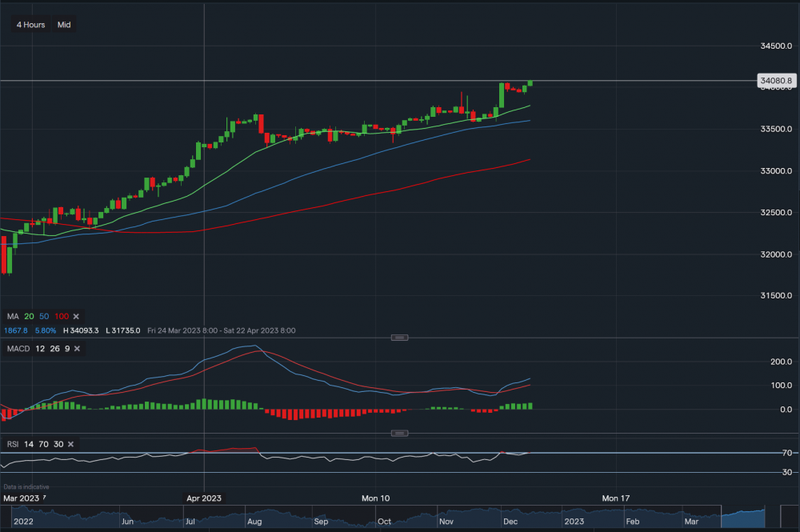Click the Jul label in the navigator

click(x=190, y=520)
